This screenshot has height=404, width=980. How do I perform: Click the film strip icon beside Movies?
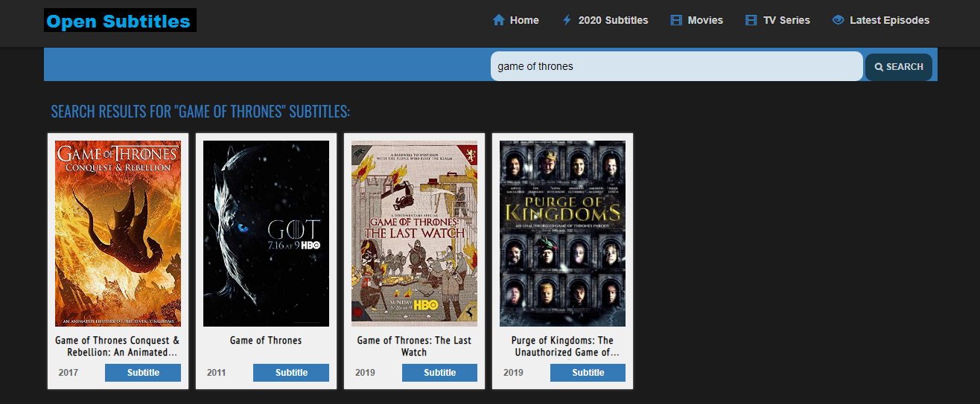pos(676,20)
